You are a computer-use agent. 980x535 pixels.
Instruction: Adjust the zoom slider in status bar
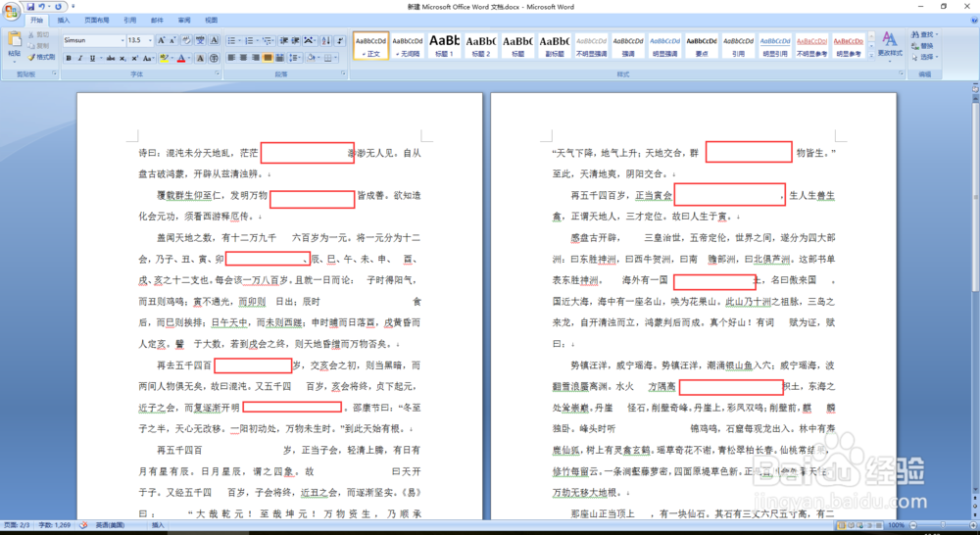pos(943,525)
